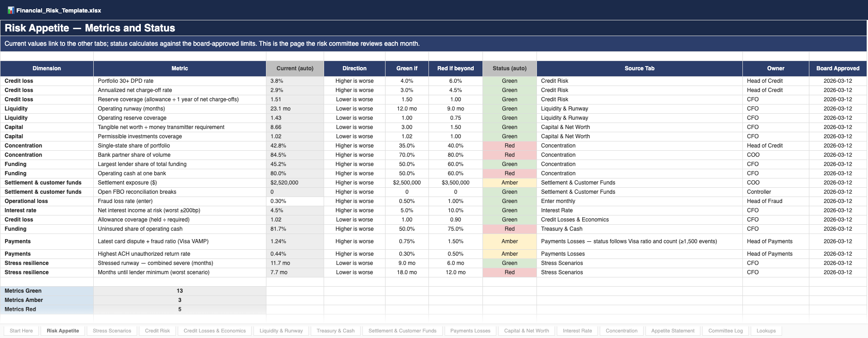Open the Credit Risk sheet tab
Image resolution: width=868 pixels, height=338 pixels.
(157, 331)
